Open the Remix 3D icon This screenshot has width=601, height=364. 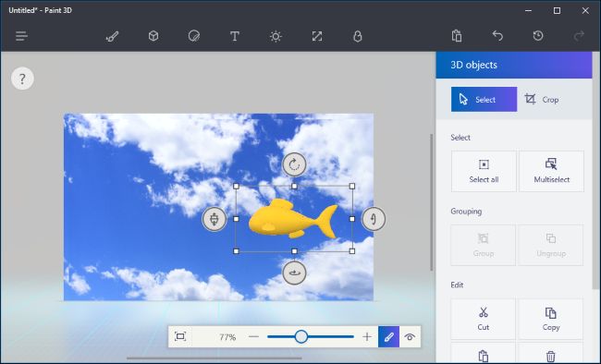357,36
